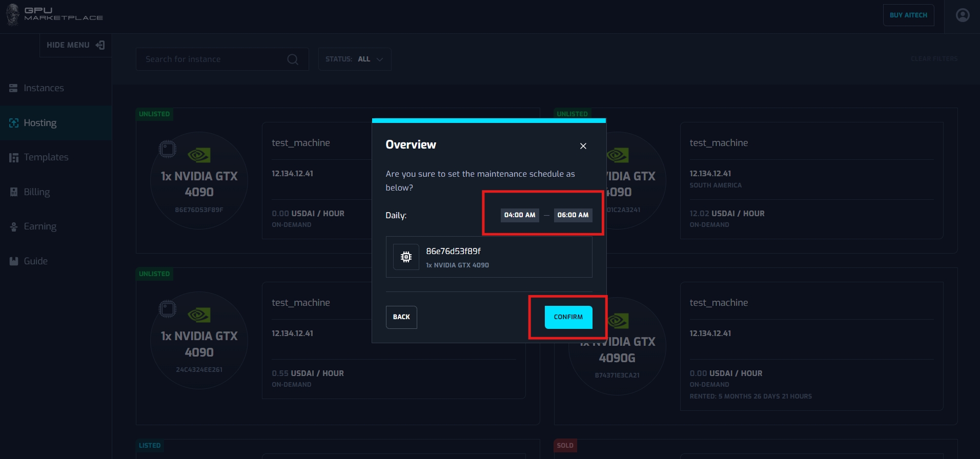Confirm the maintenance schedule
Image resolution: width=980 pixels, height=459 pixels.
coord(568,317)
